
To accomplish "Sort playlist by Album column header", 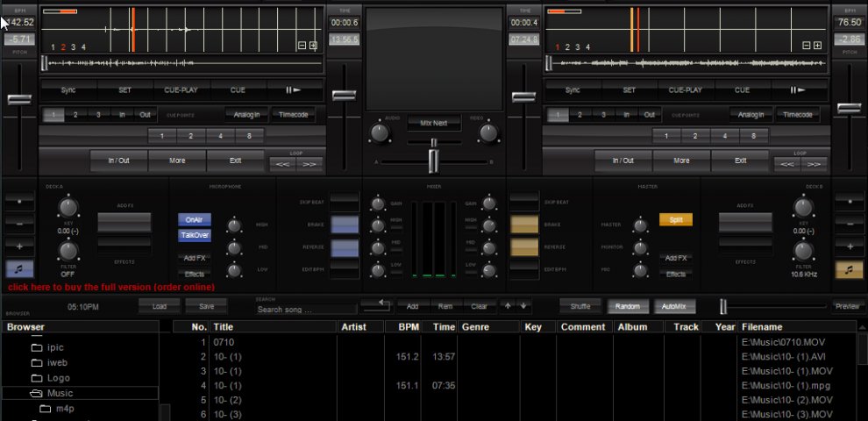I will pyautogui.click(x=638, y=327).
